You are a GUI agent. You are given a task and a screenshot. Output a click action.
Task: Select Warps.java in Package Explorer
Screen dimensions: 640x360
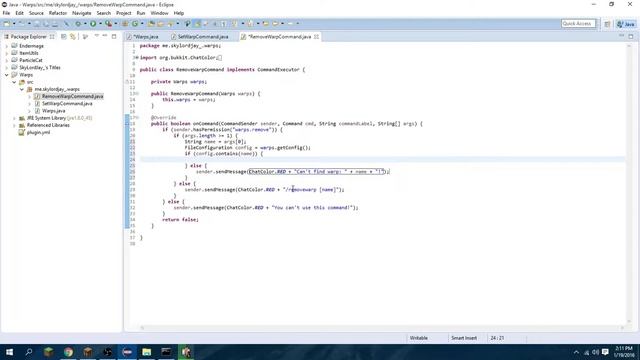tap(53, 111)
